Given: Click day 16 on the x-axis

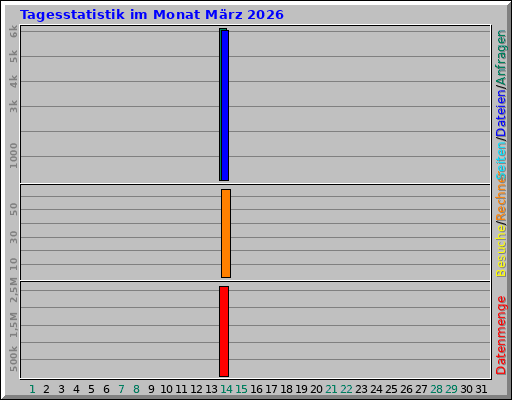Looking at the screenshot, I should click(256, 389).
